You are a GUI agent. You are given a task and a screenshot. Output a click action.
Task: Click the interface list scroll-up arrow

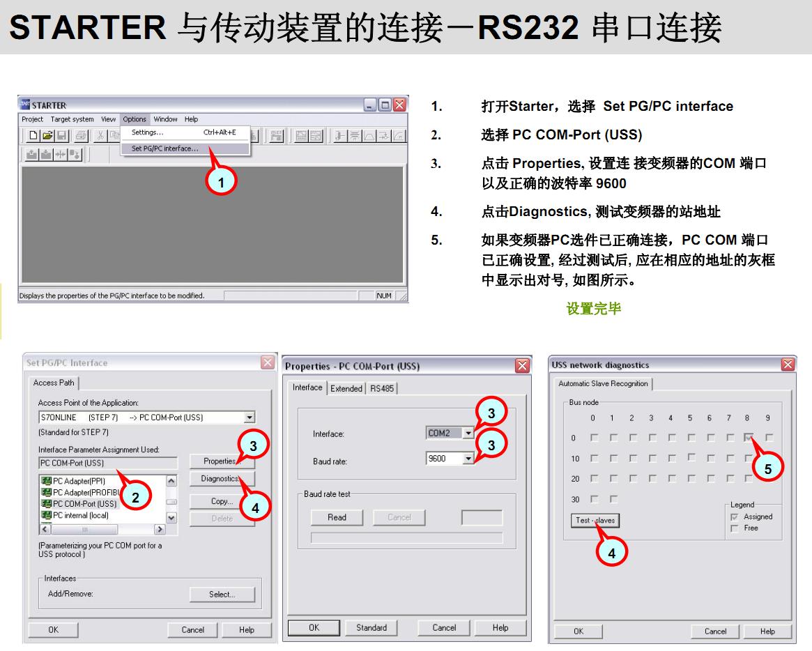(x=171, y=481)
